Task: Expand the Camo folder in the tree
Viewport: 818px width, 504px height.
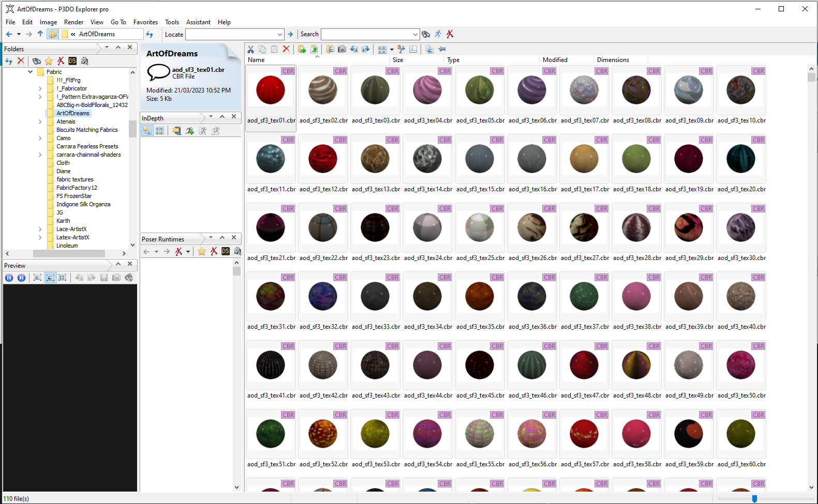Action: tap(40, 138)
